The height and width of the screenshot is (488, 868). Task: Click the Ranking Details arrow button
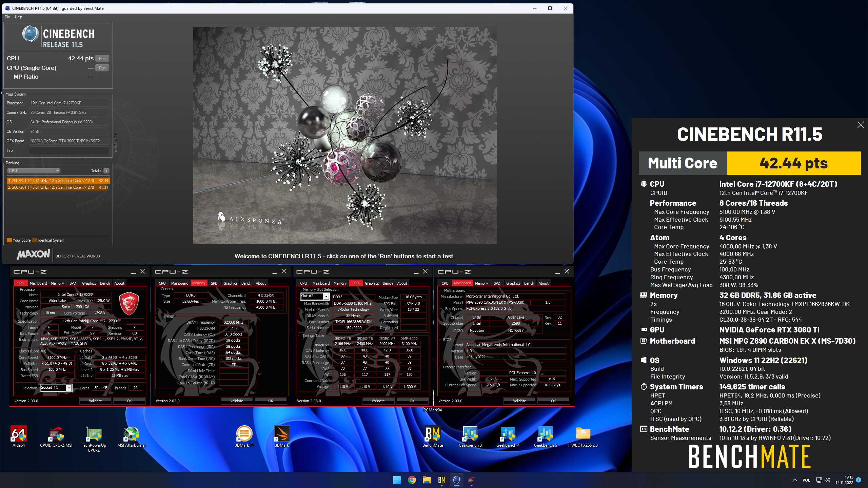(x=106, y=171)
